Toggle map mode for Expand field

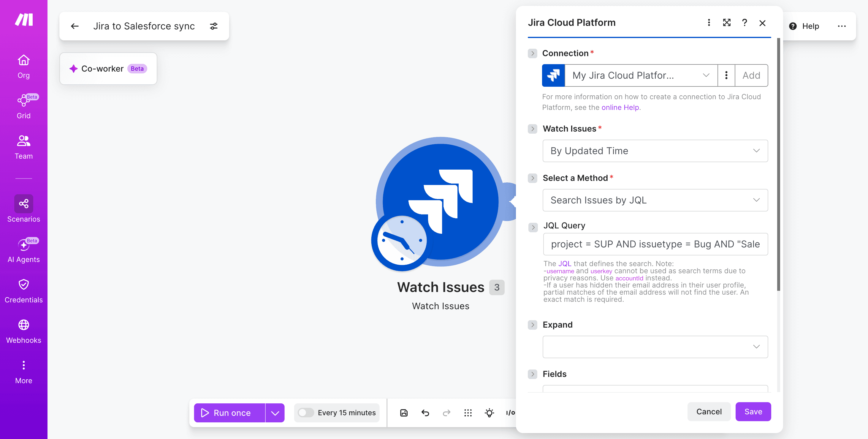(x=532, y=325)
